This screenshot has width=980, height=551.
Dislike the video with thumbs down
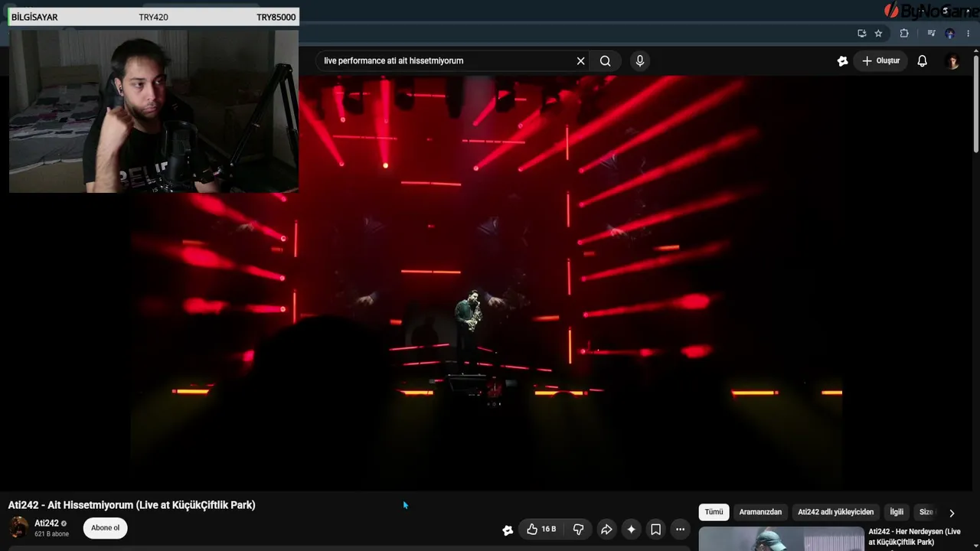(579, 529)
